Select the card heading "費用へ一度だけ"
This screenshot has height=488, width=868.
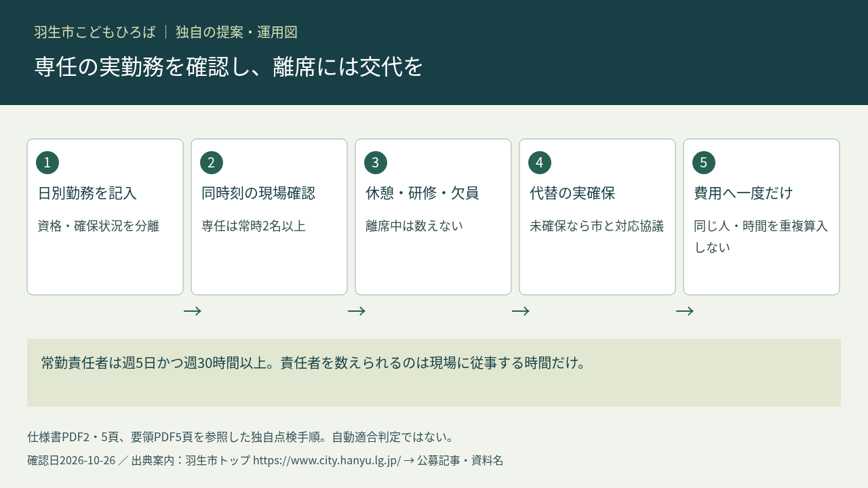coord(743,193)
